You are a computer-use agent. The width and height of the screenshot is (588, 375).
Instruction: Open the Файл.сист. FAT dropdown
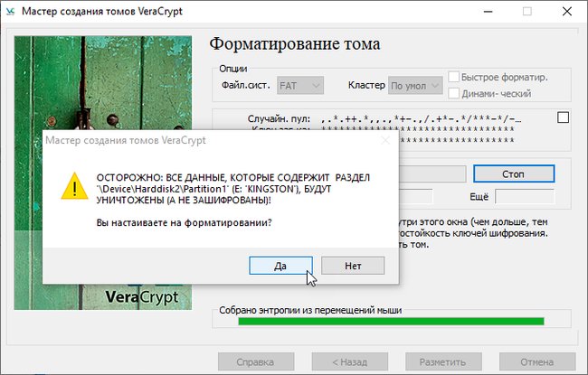[300, 86]
